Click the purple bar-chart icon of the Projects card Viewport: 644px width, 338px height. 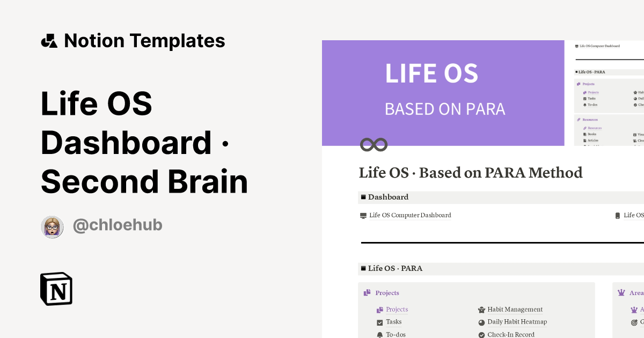[x=366, y=292]
